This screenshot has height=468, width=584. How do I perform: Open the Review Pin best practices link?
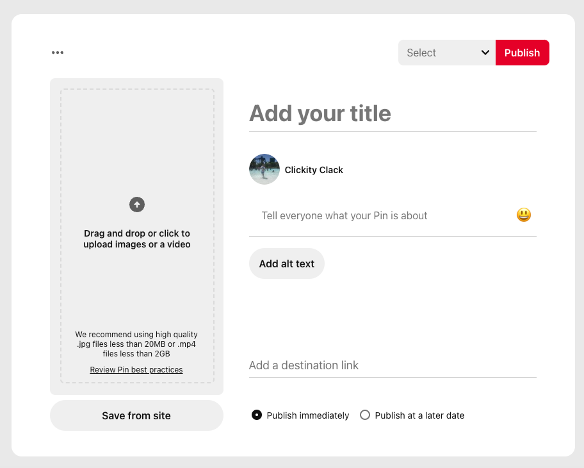[x=136, y=370]
